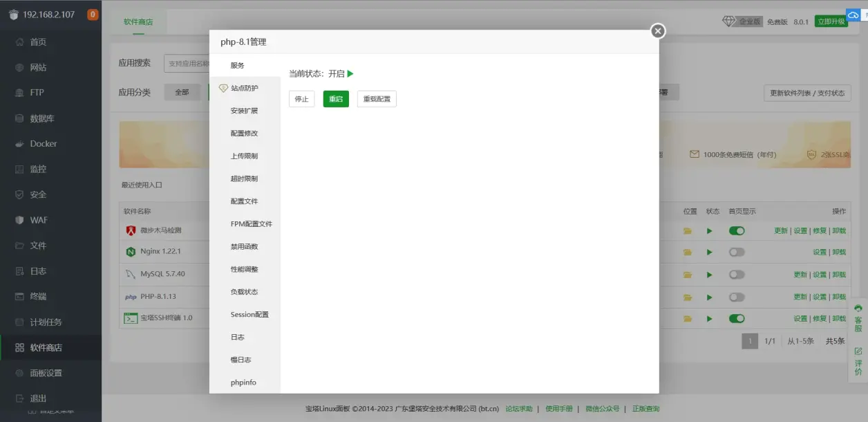
Task: Click the log icon next to sidebar 日志
Action: click(x=19, y=271)
